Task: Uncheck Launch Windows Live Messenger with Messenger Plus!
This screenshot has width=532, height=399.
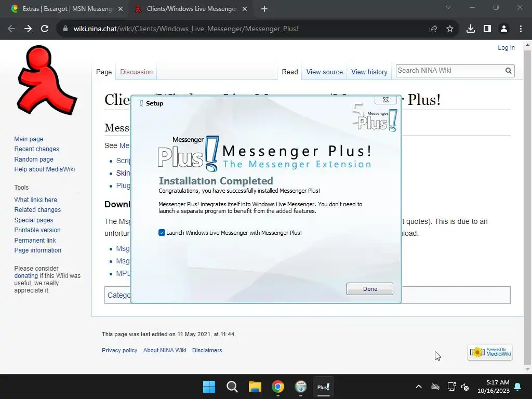Action: point(162,233)
